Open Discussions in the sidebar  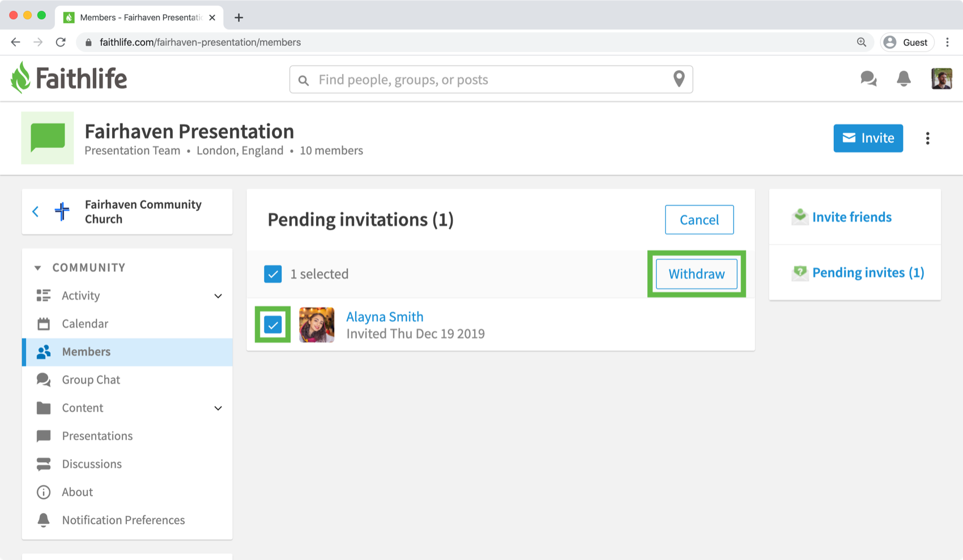(x=92, y=464)
